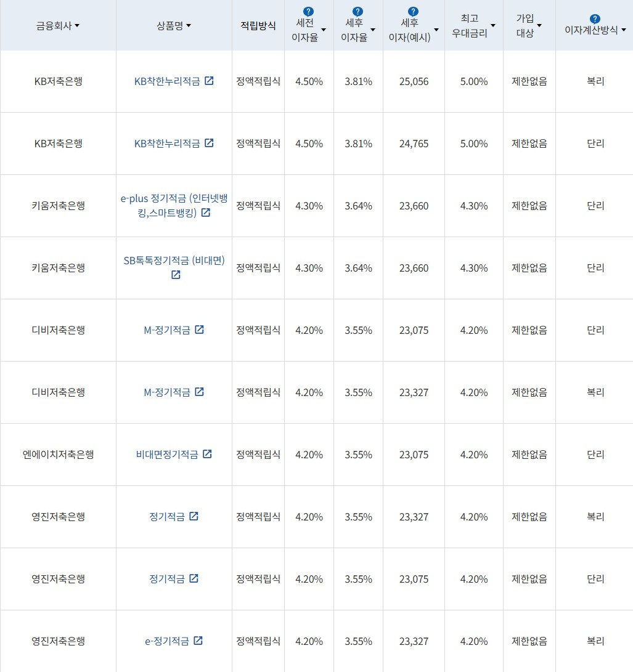Click external link icon next to M-정기적금
The image size is (633, 672).
(x=199, y=329)
